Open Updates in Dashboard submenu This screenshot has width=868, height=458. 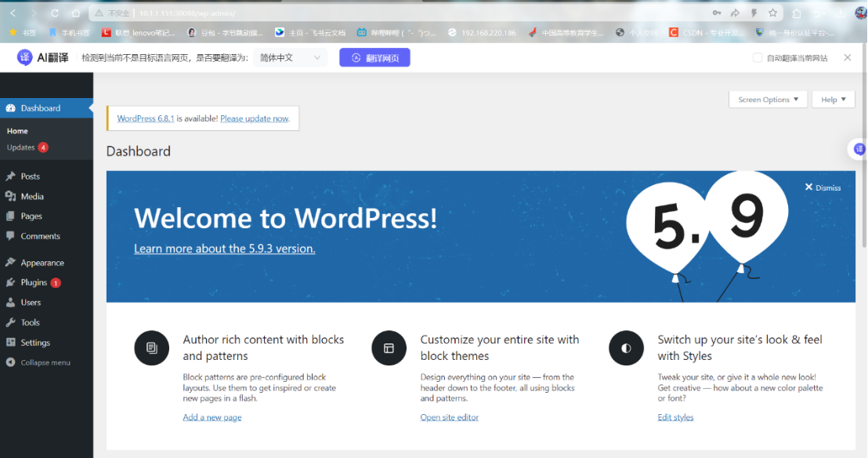tap(21, 147)
